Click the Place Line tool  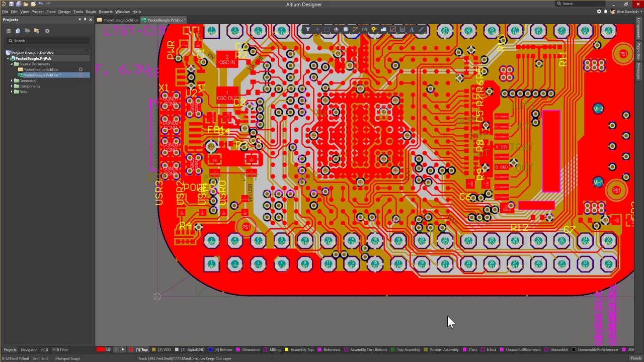[421, 30]
